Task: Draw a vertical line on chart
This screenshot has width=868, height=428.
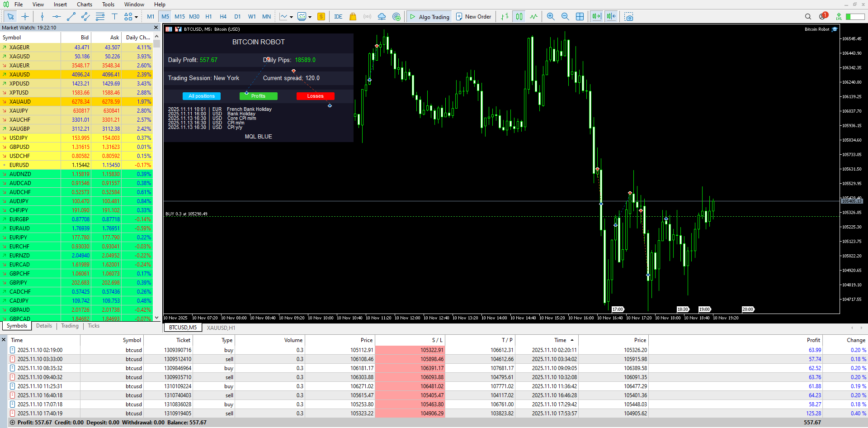Action: coord(42,17)
